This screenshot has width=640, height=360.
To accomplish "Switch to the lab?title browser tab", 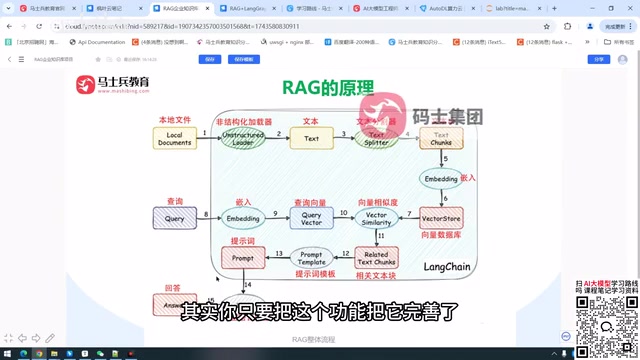I will [x=513, y=8].
